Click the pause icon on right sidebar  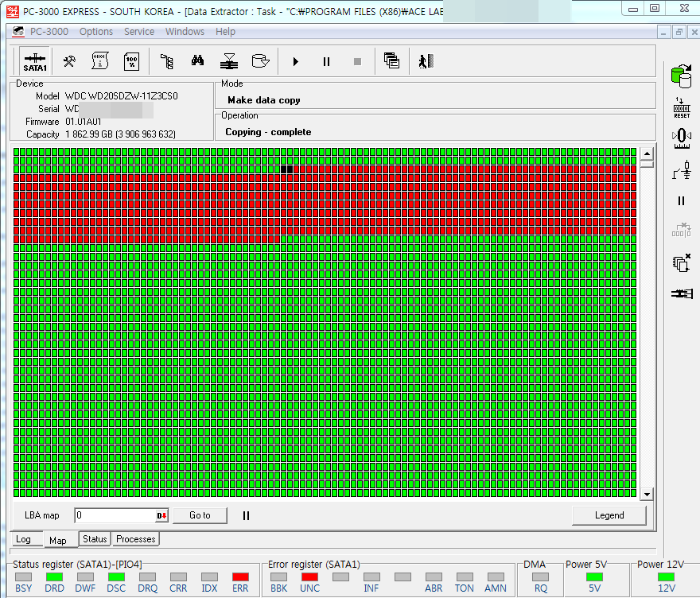(681, 201)
